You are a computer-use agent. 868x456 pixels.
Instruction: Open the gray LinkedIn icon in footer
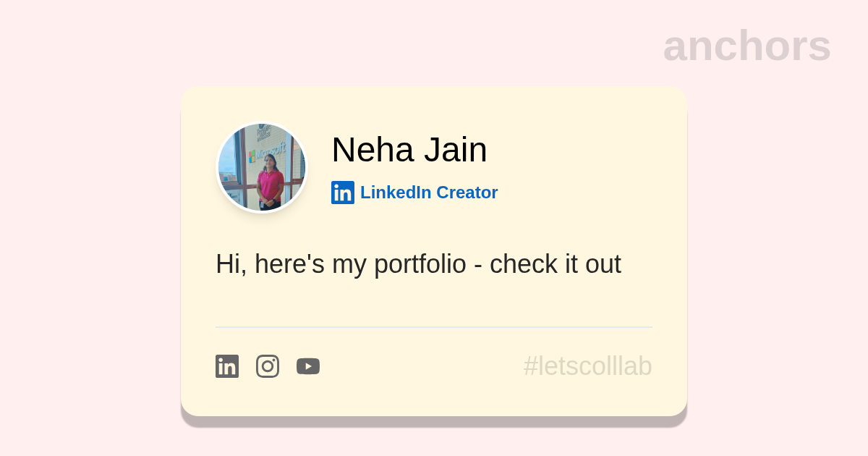click(227, 366)
